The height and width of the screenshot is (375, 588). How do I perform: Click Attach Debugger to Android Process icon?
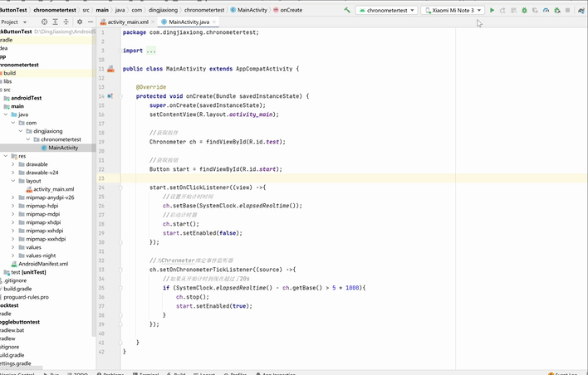click(x=557, y=11)
